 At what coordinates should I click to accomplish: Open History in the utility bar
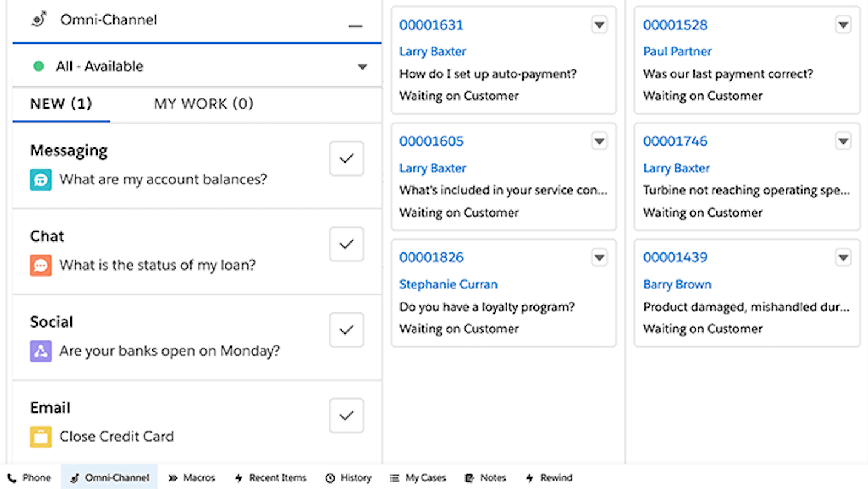[349, 477]
